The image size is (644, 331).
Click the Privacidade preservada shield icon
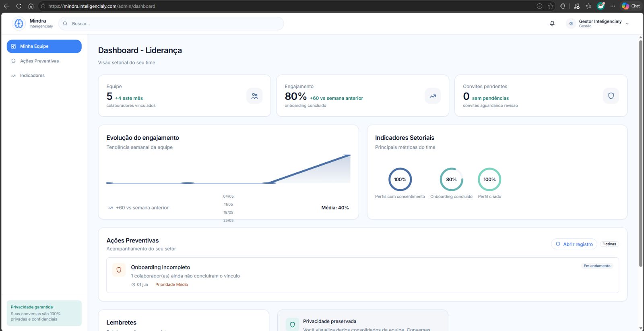click(x=292, y=325)
